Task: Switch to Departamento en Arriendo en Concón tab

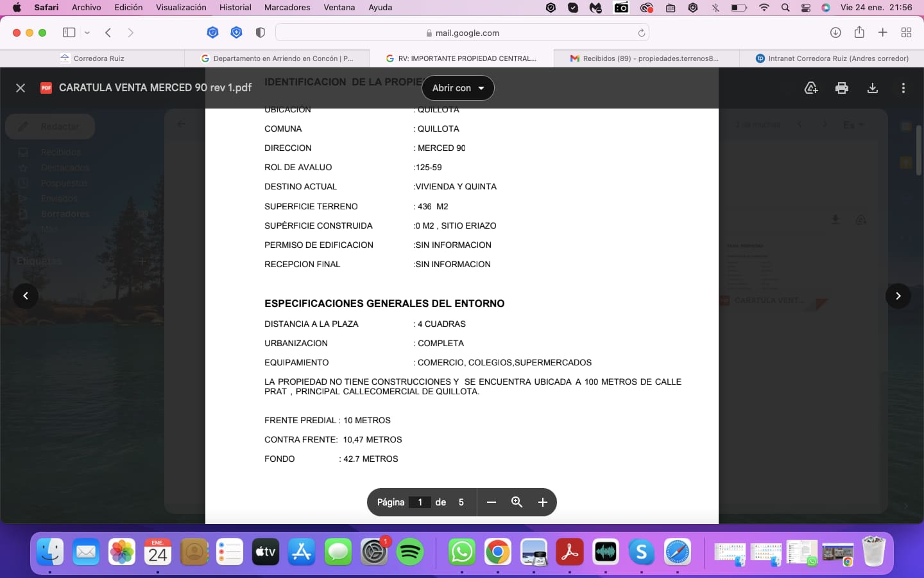Action: 277,58
